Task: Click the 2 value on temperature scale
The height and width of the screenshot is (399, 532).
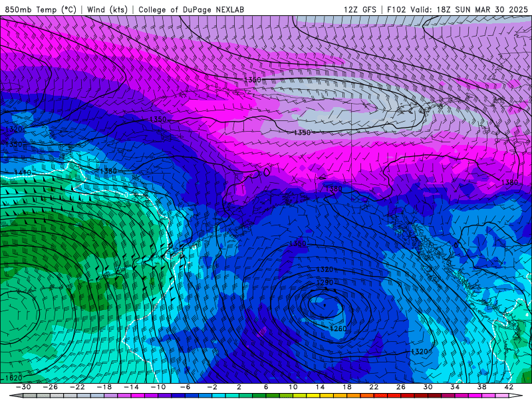Action: 239,387
